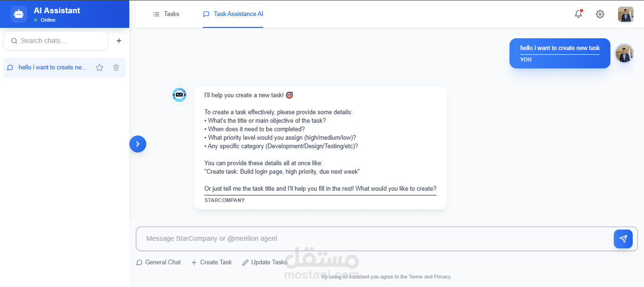Switch to the Tasks tab
Viewport: 644px width, 287px height.
pyautogui.click(x=166, y=14)
